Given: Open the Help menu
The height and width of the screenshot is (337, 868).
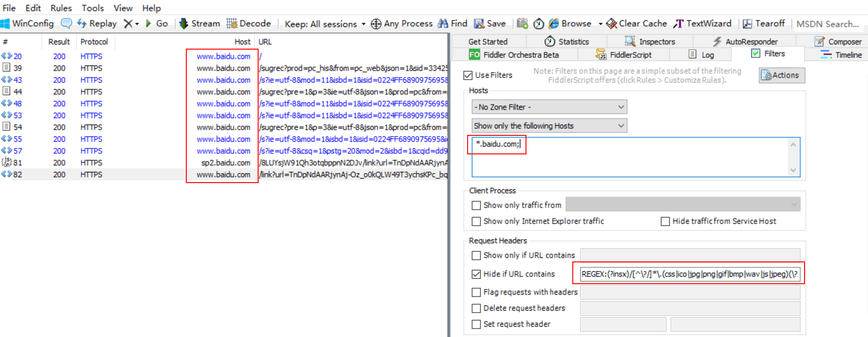Looking at the screenshot, I should point(151,8).
